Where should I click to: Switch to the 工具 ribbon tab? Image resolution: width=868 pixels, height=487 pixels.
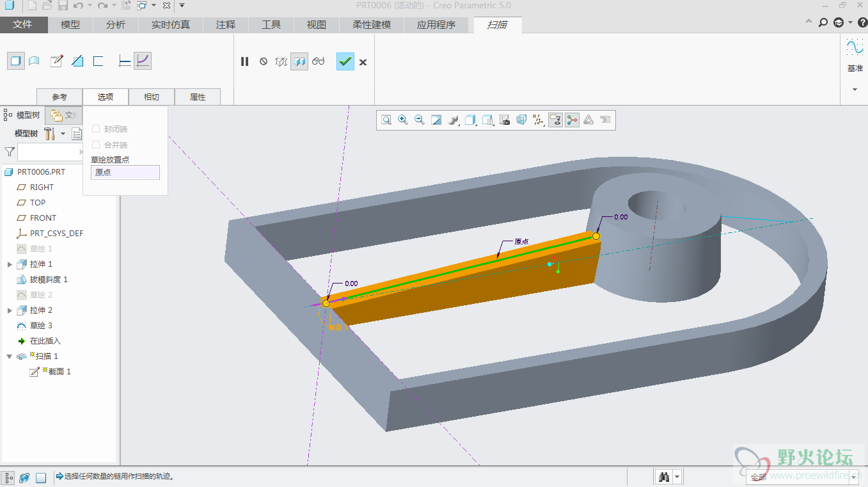coord(271,25)
